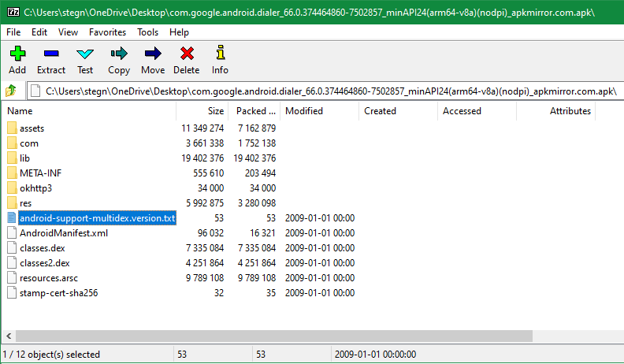Select the assets folder icon
This screenshot has width=624, height=364.
(12, 128)
